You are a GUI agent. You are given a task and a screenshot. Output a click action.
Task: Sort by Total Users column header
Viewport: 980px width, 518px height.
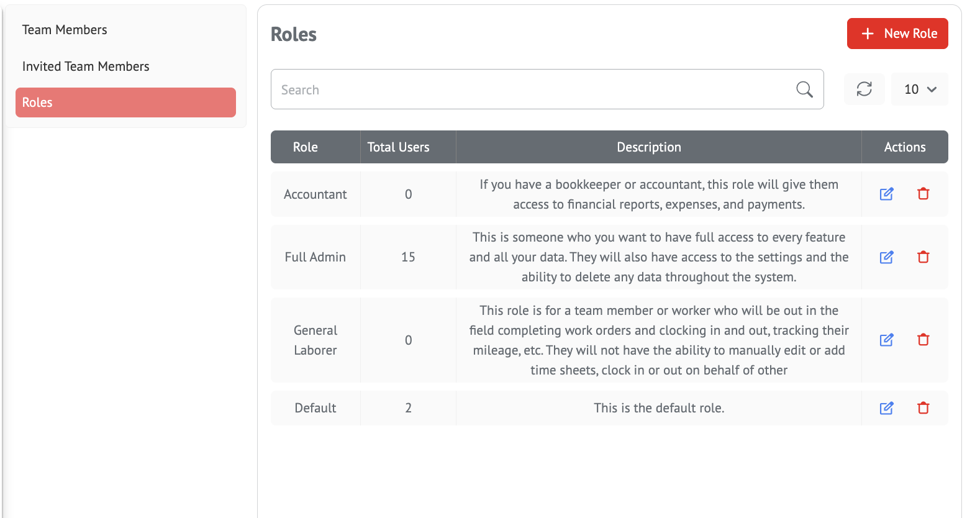pos(398,147)
